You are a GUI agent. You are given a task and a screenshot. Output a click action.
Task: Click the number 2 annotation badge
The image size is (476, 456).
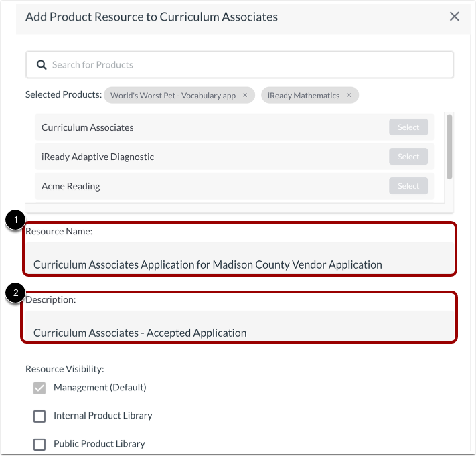click(13, 293)
